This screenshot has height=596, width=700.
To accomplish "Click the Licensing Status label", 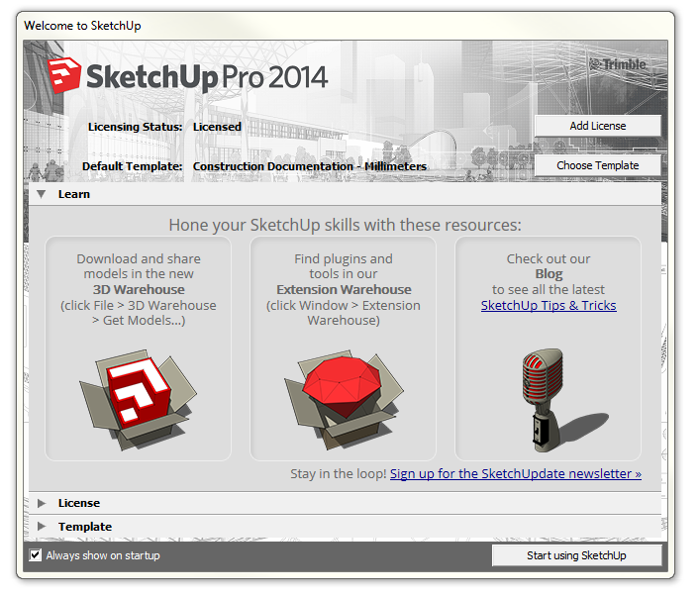I will [136, 127].
